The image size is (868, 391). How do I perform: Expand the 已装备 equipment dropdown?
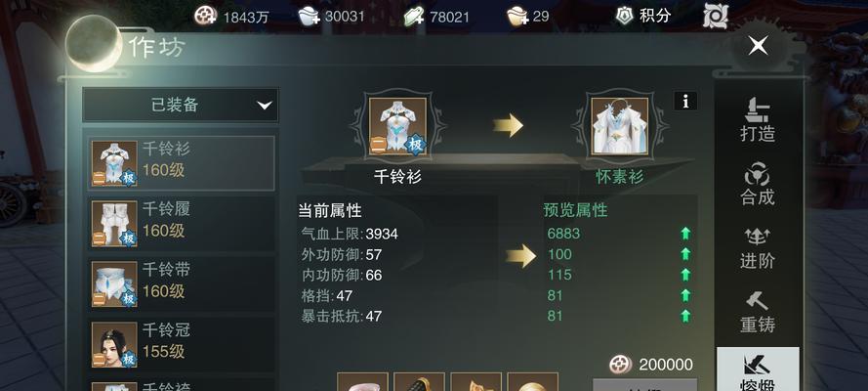181,105
